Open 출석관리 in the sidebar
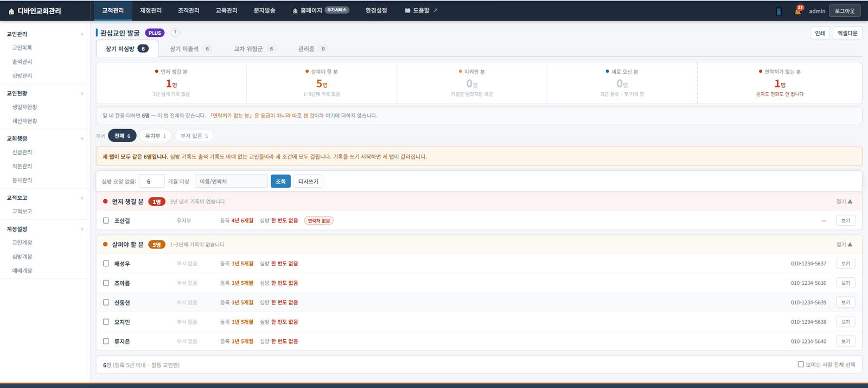868x388 pixels. pos(22,62)
